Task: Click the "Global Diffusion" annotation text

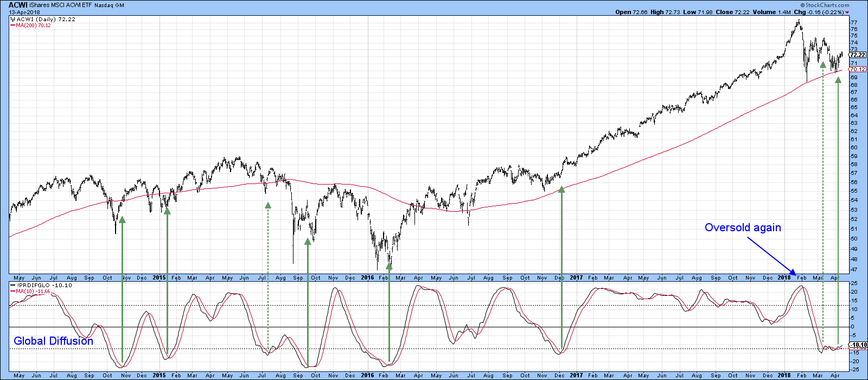Action: point(53,341)
